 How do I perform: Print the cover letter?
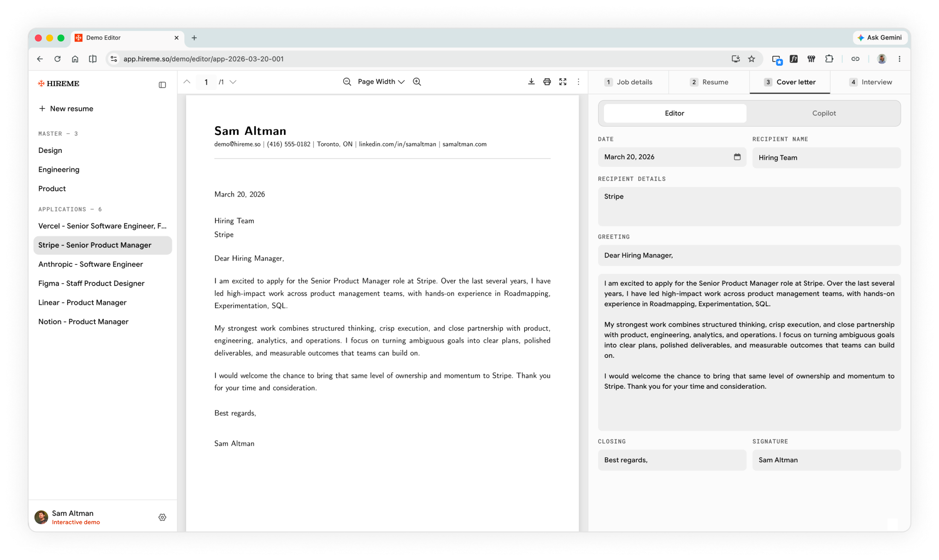pos(547,82)
